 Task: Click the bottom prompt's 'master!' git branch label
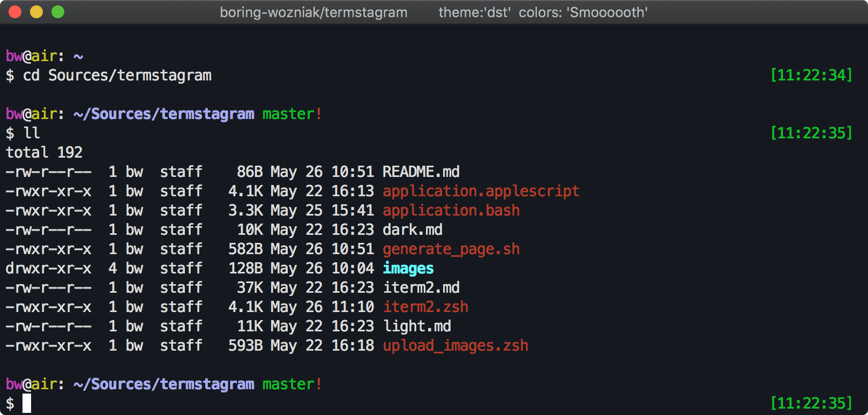click(x=291, y=384)
